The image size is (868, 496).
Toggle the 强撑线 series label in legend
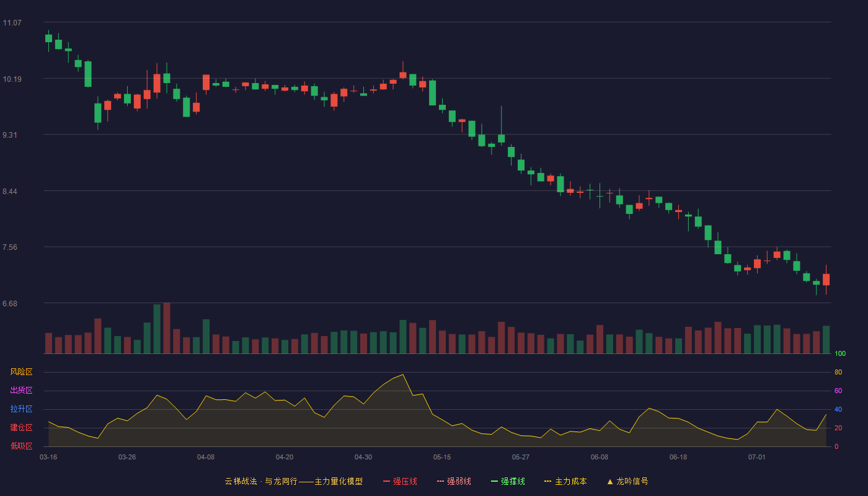[513, 481]
